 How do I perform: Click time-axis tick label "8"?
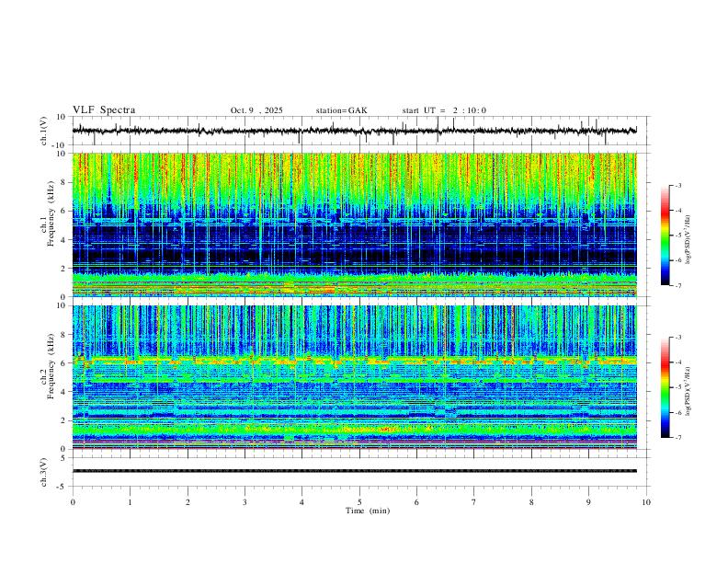tap(531, 502)
